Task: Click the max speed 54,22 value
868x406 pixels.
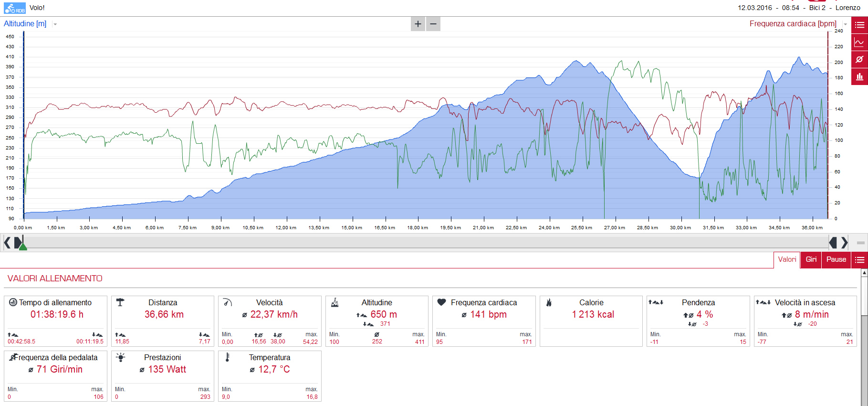Action: click(310, 342)
